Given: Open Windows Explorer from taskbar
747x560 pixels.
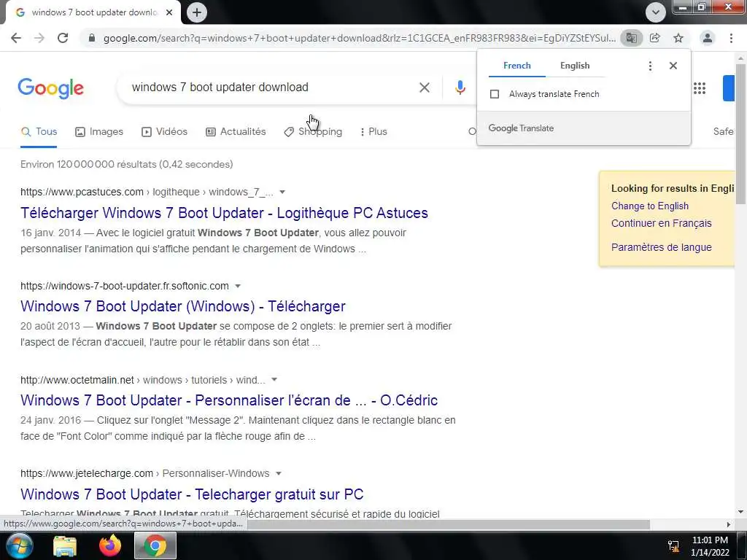Looking at the screenshot, I should point(65,545).
